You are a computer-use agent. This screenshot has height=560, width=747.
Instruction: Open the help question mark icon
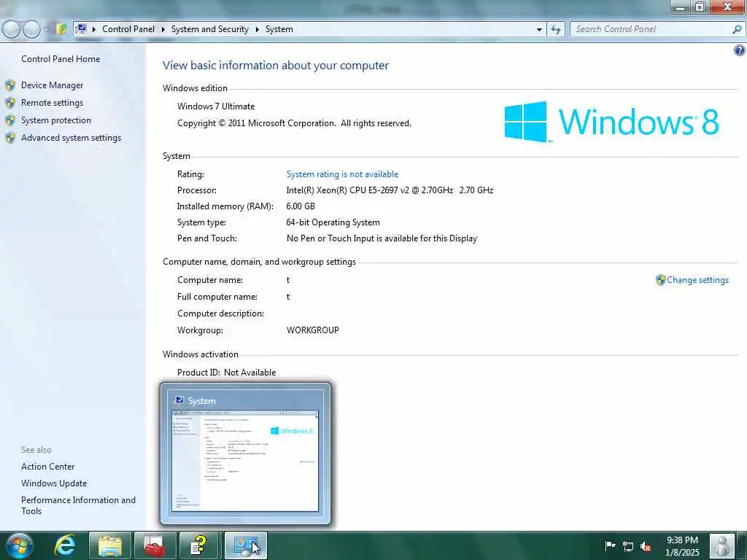[739, 50]
